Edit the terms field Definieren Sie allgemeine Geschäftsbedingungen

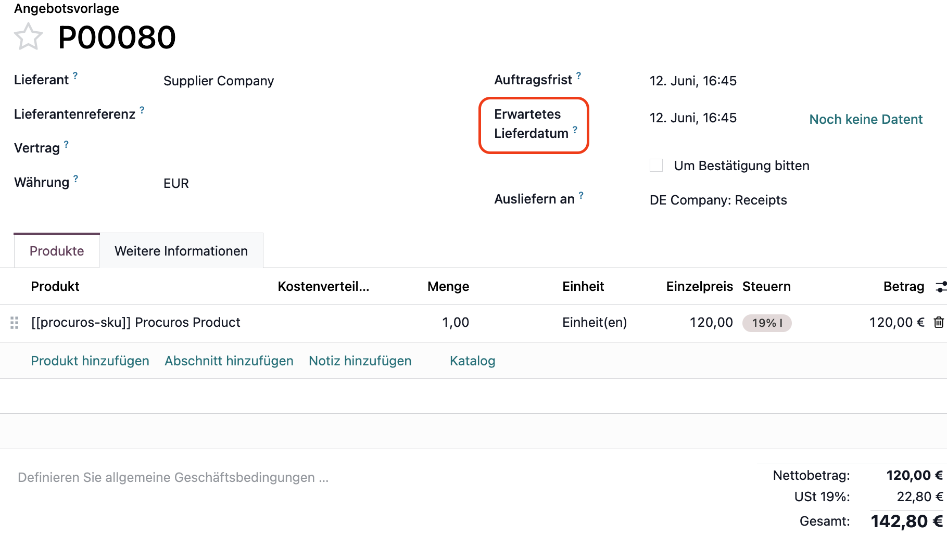point(173,477)
